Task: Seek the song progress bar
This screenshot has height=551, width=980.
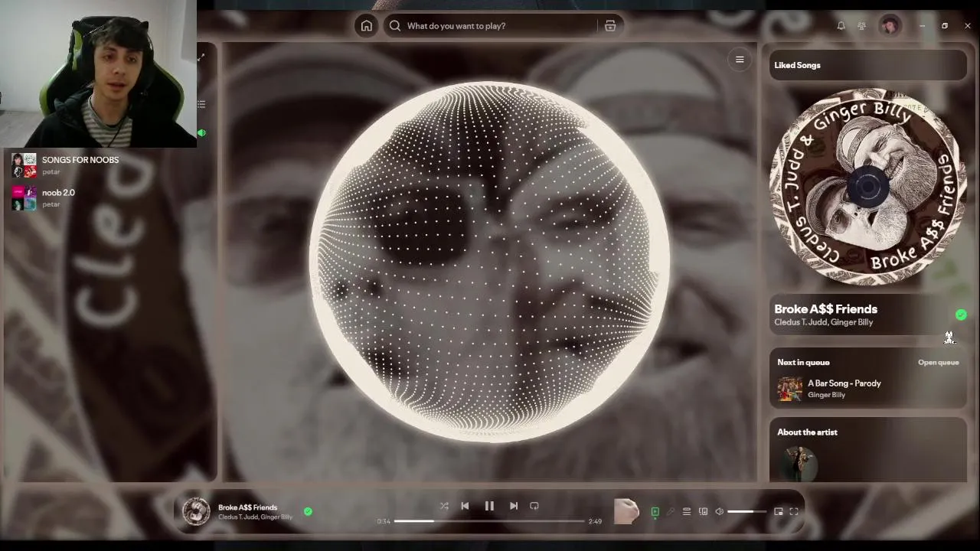Action: (x=489, y=521)
